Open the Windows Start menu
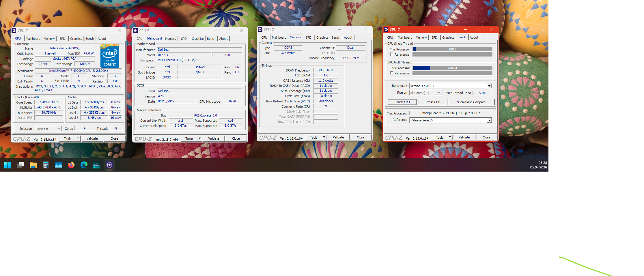The image size is (644, 276). (8, 165)
